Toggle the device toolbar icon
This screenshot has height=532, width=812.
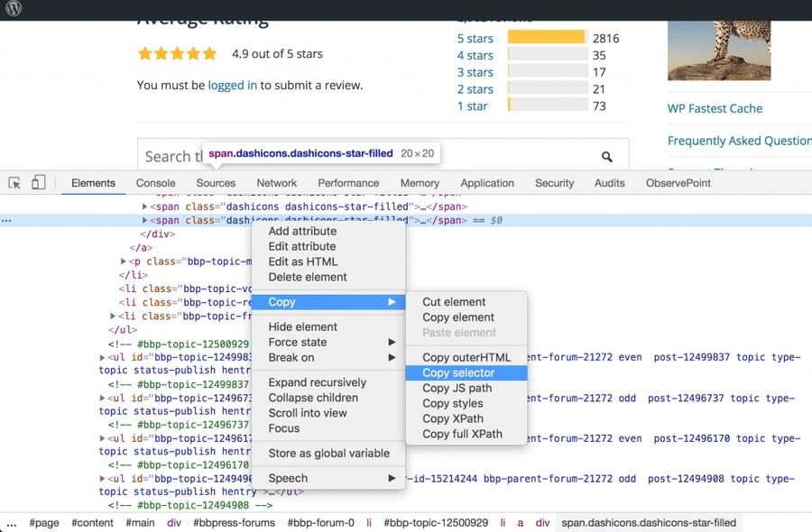coord(38,183)
